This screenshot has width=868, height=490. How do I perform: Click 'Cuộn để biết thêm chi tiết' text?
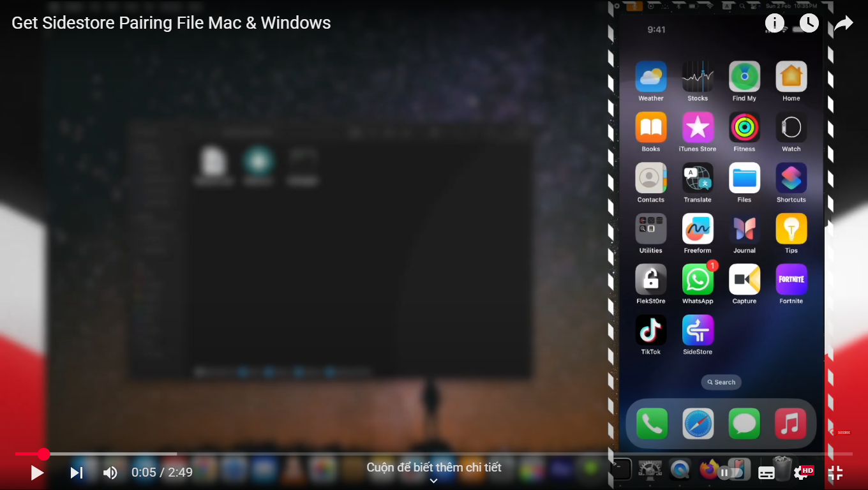click(434, 467)
